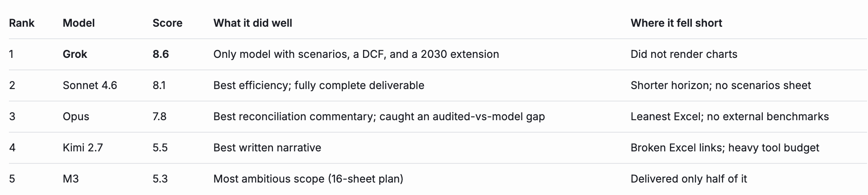Click the Model column header

click(79, 23)
